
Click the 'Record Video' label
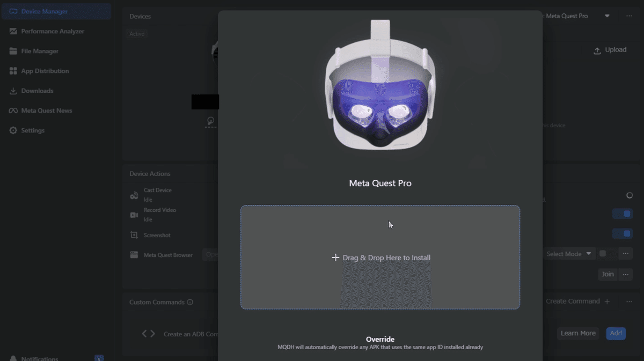coord(160,210)
